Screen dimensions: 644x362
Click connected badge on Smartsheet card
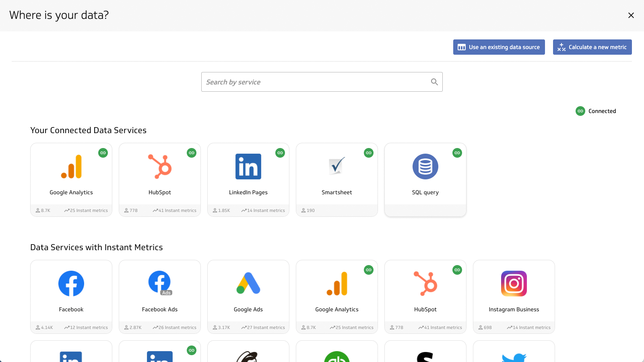point(369,153)
